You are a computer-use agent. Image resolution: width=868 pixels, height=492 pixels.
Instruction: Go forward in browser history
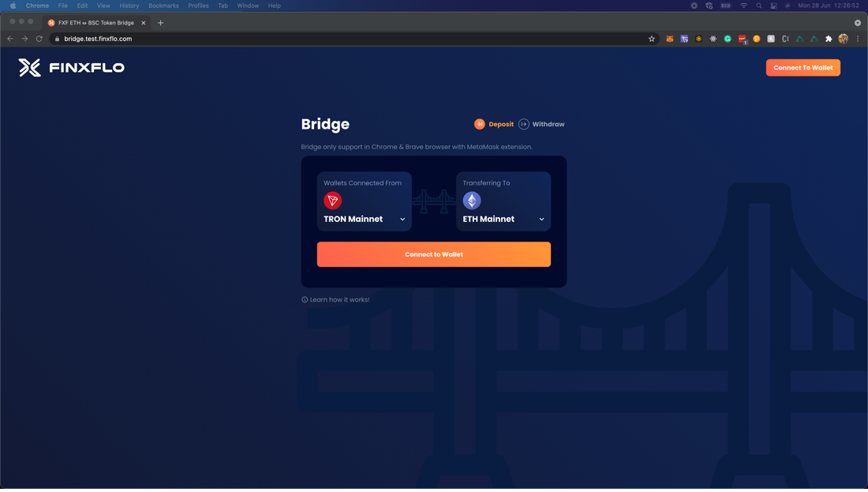[x=24, y=39]
